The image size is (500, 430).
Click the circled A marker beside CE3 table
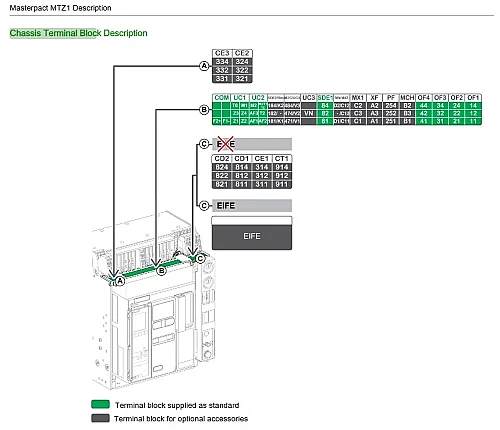click(204, 66)
